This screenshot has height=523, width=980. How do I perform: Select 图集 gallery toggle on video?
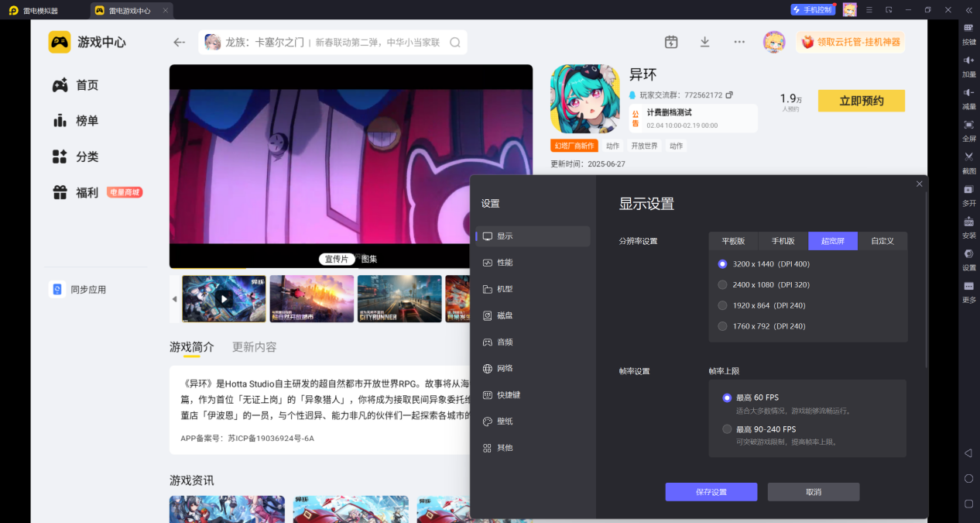[x=369, y=259]
